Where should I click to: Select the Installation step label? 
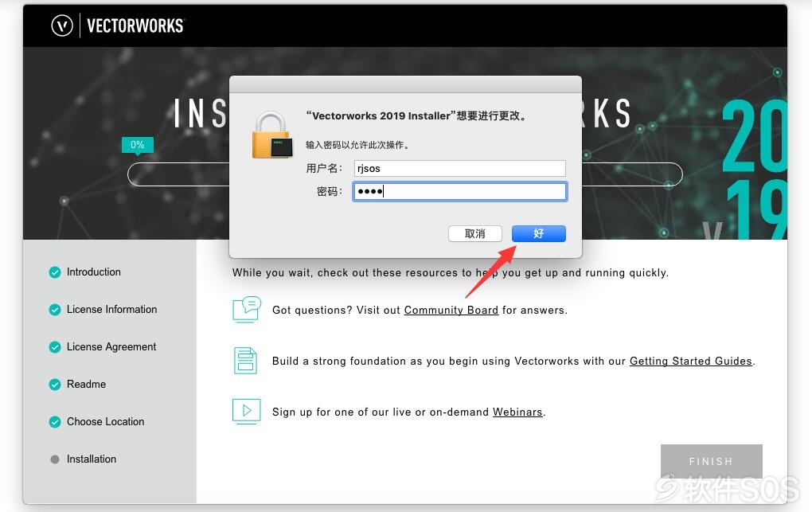pyautogui.click(x=92, y=459)
